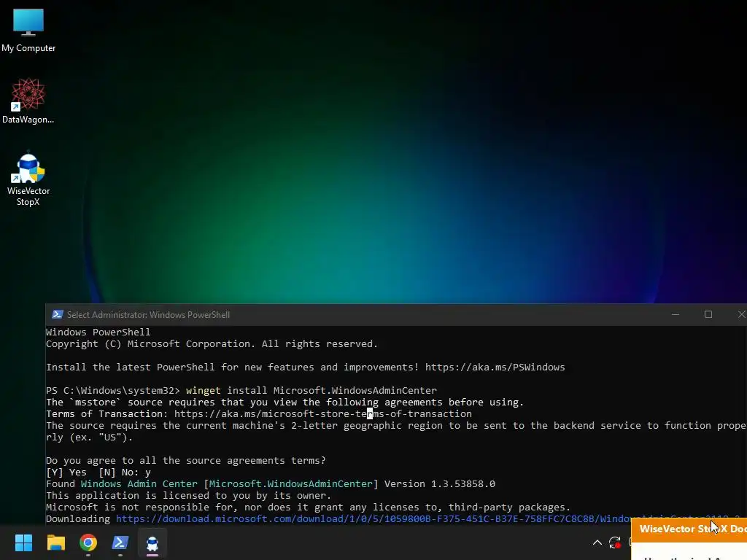747x560 pixels.
Task: Open WiseVector StopX desktop shortcut
Action: 28,179
